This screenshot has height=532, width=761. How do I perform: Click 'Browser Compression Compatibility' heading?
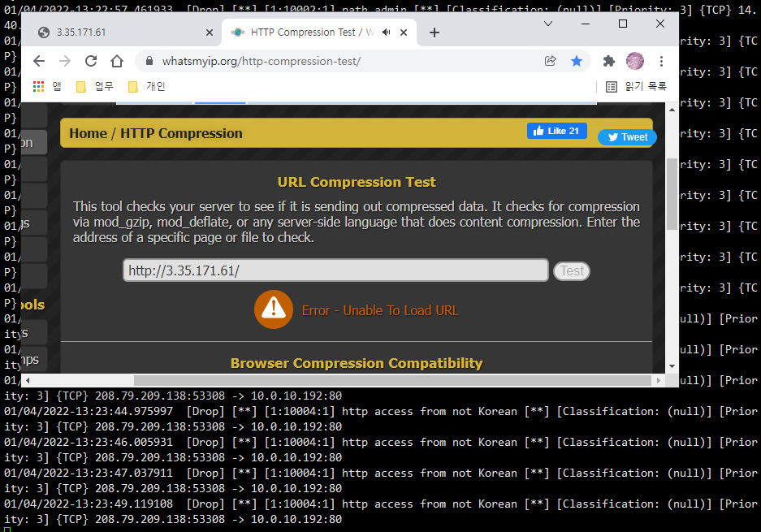pyautogui.click(x=357, y=363)
